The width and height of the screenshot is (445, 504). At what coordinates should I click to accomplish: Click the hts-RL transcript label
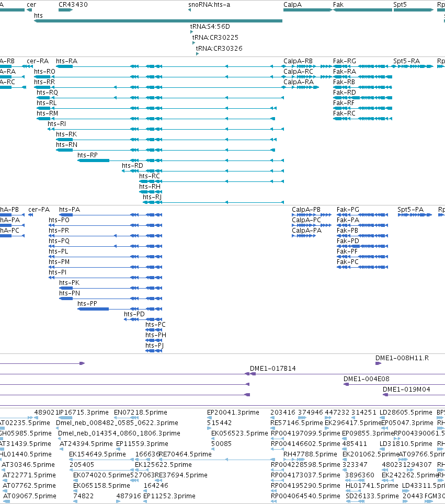tap(47, 103)
